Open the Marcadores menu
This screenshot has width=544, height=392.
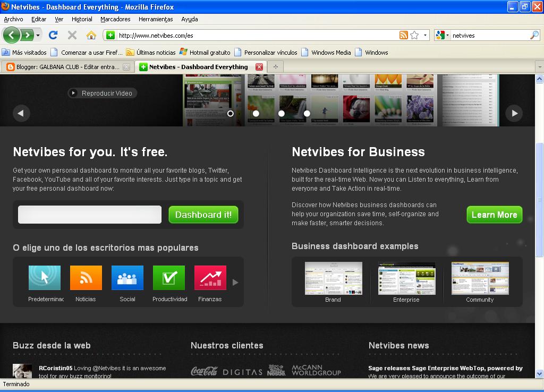click(x=115, y=19)
